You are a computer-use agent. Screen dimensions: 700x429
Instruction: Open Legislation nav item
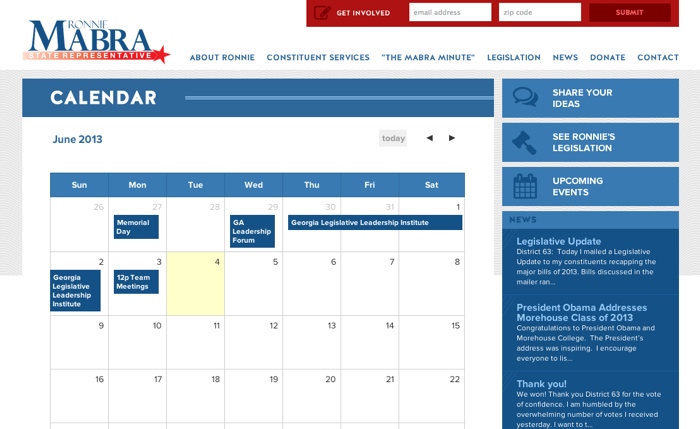pyautogui.click(x=513, y=57)
